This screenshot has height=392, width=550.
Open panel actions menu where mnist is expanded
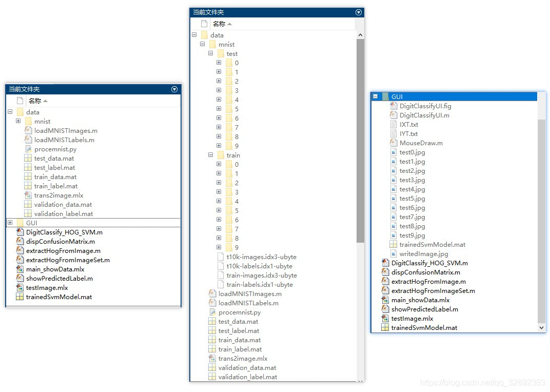[x=359, y=12]
